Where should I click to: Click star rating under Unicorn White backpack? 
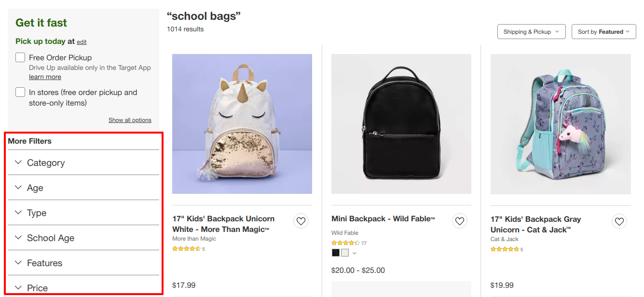186,249
